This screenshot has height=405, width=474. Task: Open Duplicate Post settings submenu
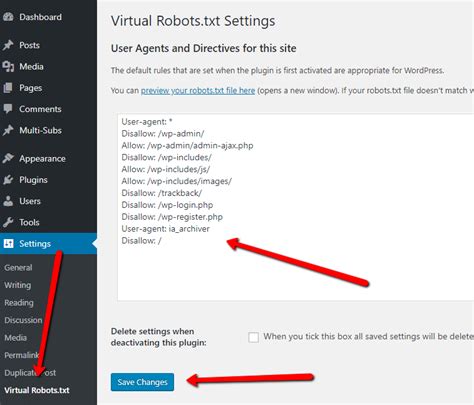point(30,373)
